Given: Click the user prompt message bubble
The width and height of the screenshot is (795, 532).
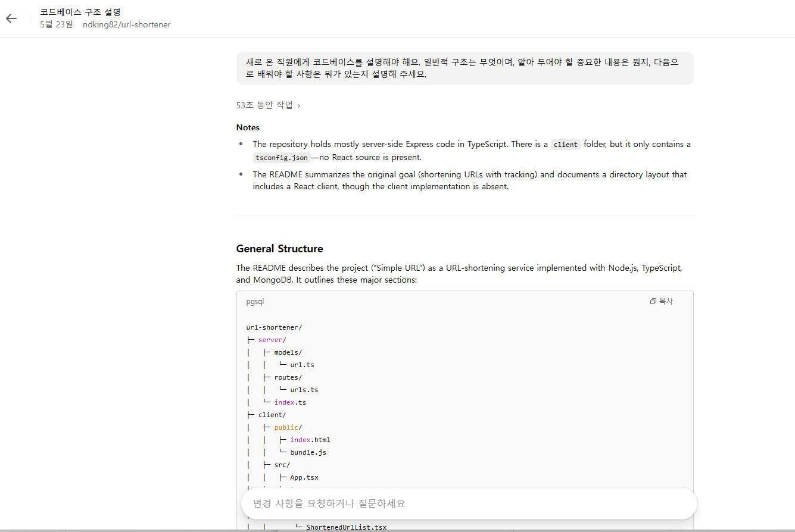Looking at the screenshot, I should click(x=465, y=68).
